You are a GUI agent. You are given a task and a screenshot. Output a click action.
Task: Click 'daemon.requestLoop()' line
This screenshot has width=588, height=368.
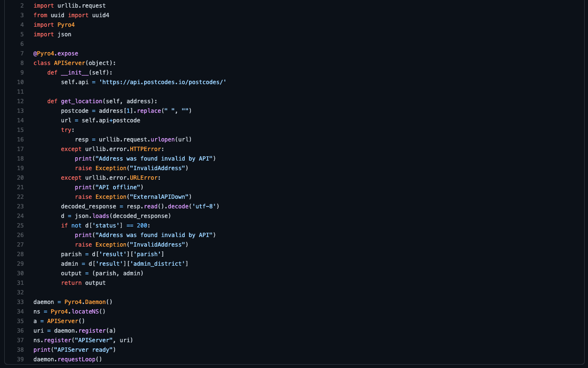(x=68, y=359)
